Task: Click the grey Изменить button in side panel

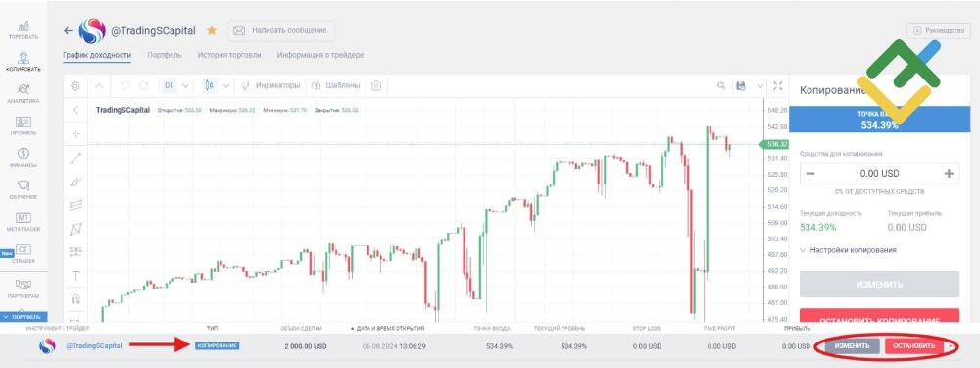Action: point(879,285)
